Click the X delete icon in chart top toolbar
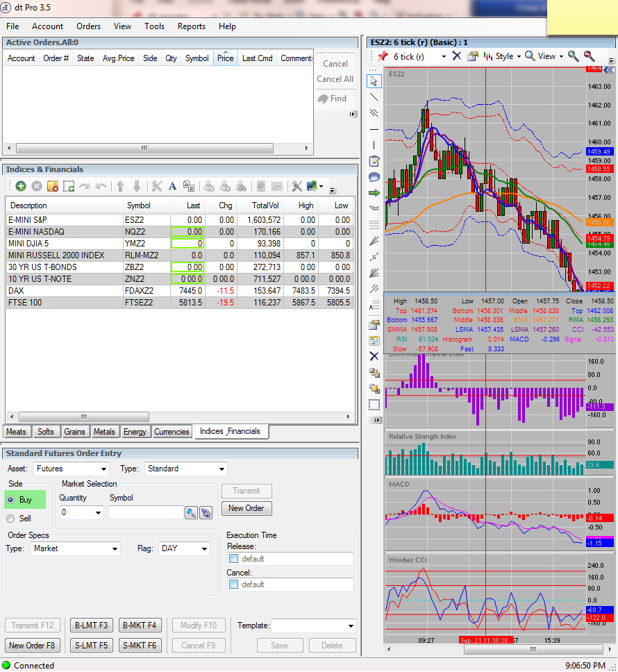The image size is (618, 672). (457, 56)
